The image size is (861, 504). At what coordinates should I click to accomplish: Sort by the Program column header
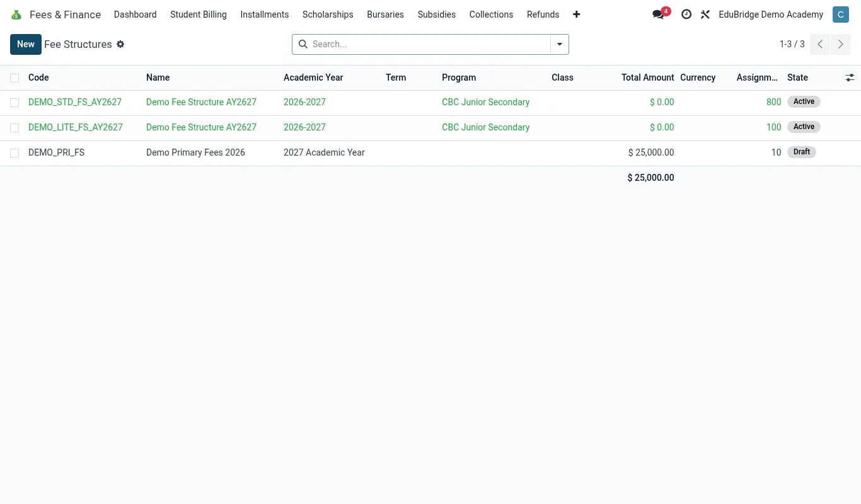[x=459, y=77]
